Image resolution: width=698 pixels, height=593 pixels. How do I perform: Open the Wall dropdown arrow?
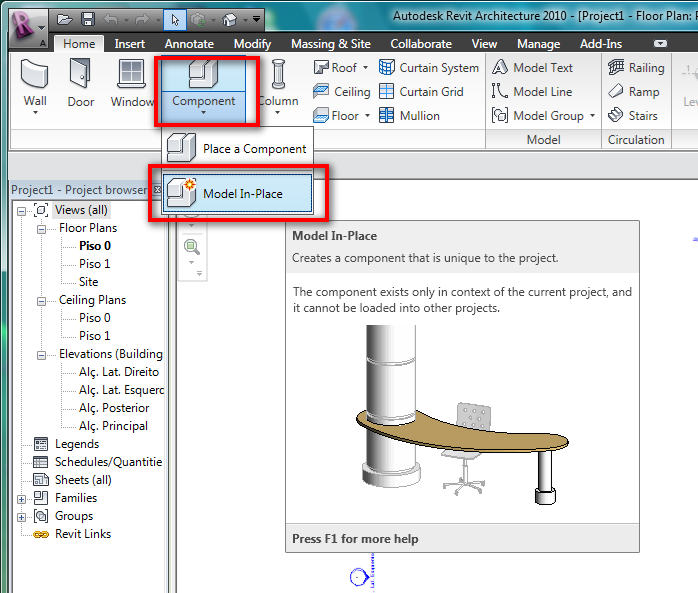35,113
